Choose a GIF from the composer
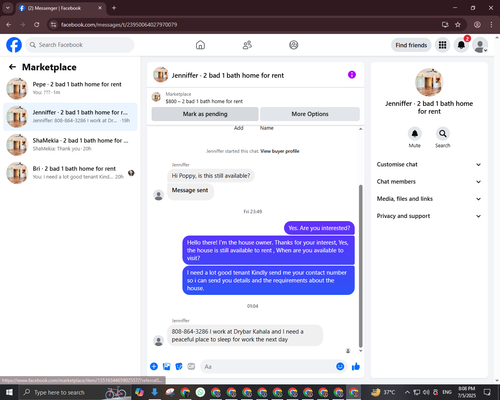500x400 pixels. (x=191, y=367)
